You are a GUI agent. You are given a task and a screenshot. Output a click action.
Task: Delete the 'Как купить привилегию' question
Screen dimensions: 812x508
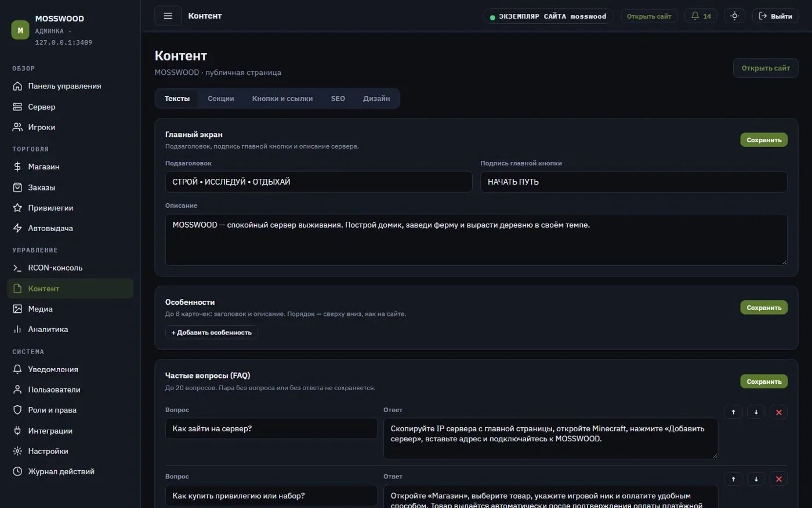tap(778, 479)
